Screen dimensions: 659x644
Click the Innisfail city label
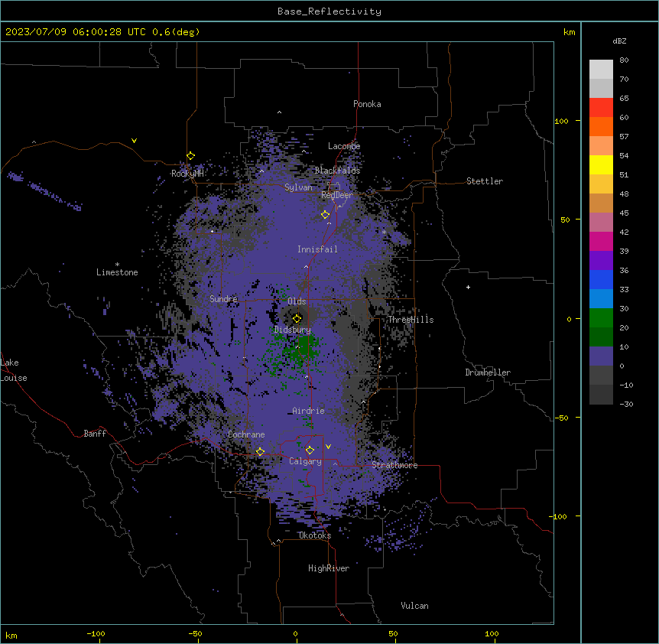point(317,249)
